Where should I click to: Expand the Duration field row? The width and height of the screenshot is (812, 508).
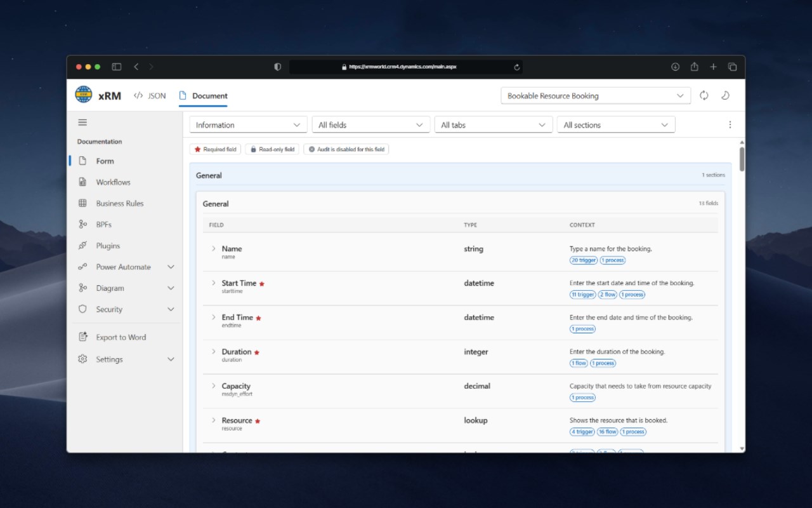tap(214, 351)
